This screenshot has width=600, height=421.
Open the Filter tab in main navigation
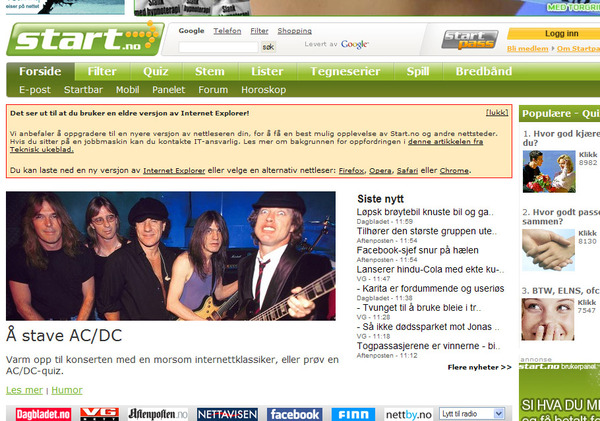[x=102, y=72]
